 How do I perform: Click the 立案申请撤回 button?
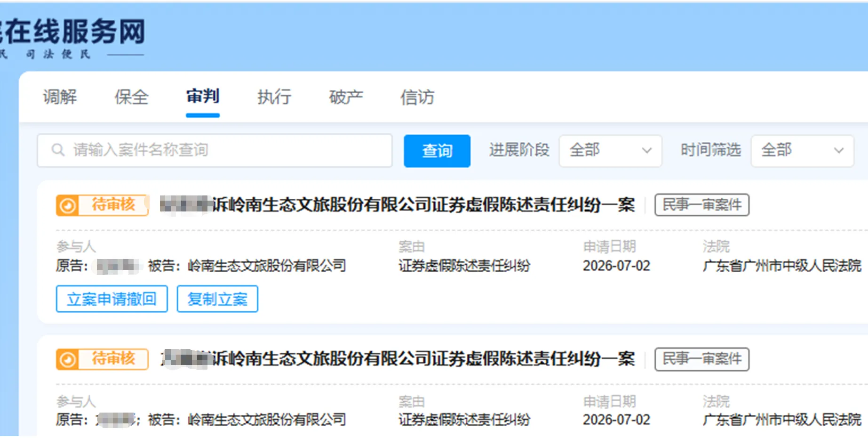point(112,299)
